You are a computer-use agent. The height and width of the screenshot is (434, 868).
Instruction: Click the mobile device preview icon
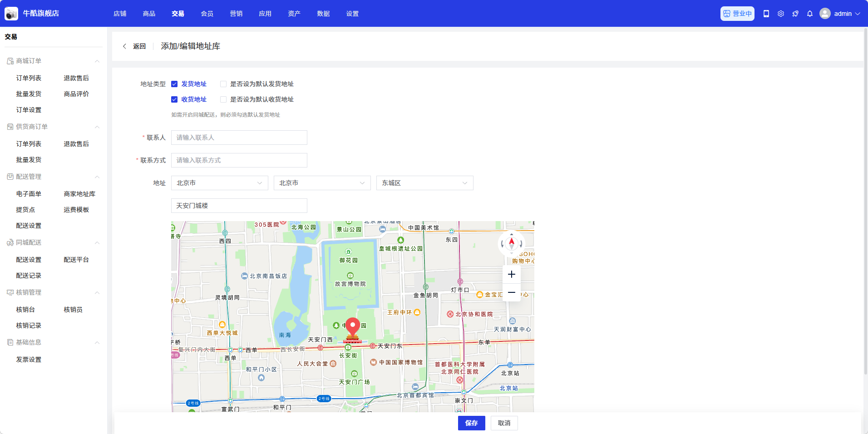pyautogui.click(x=766, y=14)
